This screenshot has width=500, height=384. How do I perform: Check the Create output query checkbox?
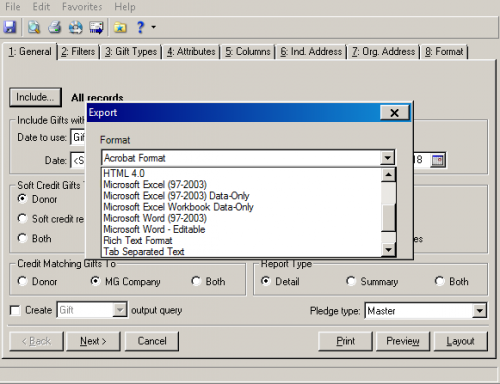pos(15,310)
